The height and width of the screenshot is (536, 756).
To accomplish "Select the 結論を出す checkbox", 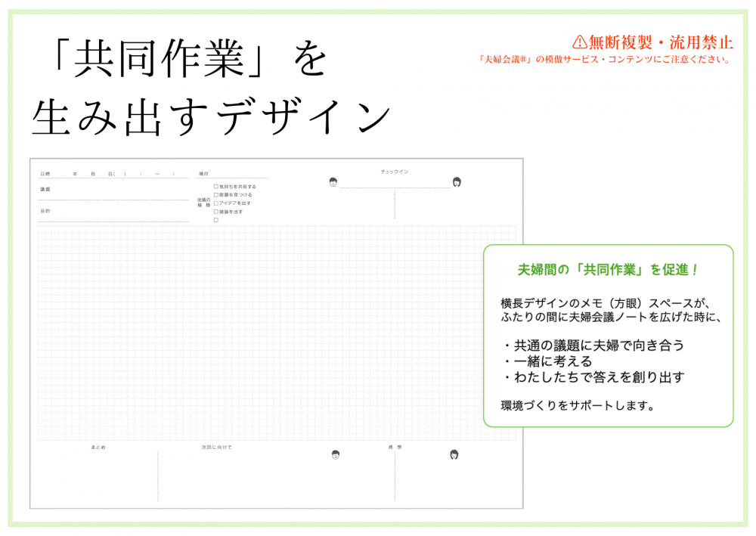I will [216, 212].
